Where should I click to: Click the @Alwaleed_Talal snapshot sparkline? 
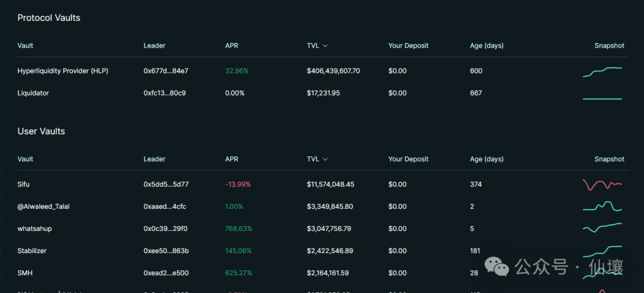click(x=602, y=206)
